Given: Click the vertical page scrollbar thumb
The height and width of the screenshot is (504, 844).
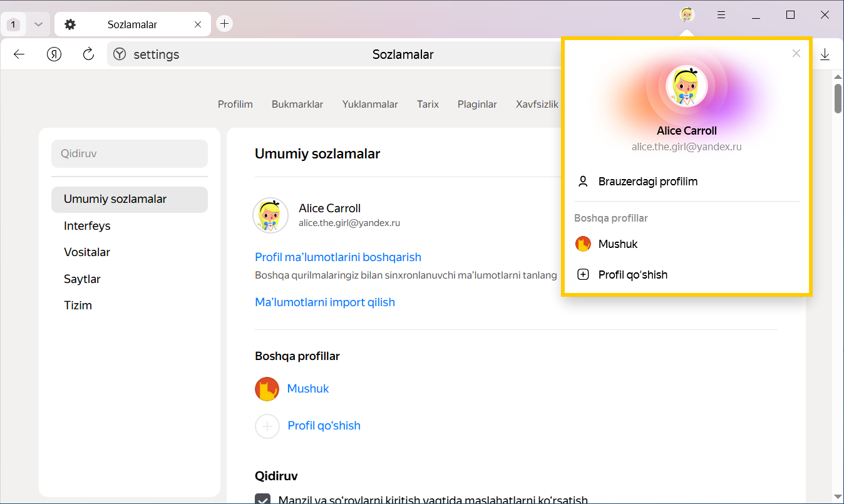Looking at the screenshot, I should tap(838, 99).
